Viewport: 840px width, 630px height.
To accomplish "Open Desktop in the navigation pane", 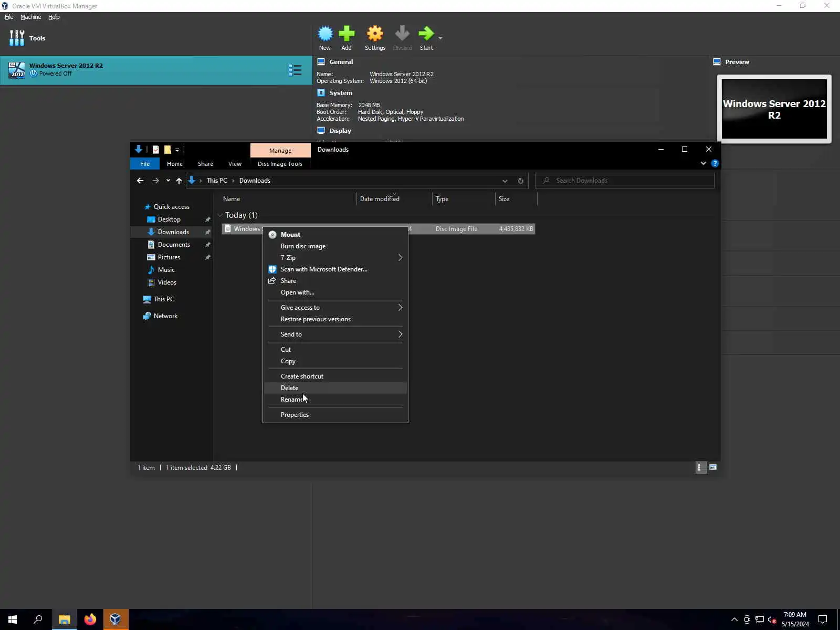I will click(169, 219).
